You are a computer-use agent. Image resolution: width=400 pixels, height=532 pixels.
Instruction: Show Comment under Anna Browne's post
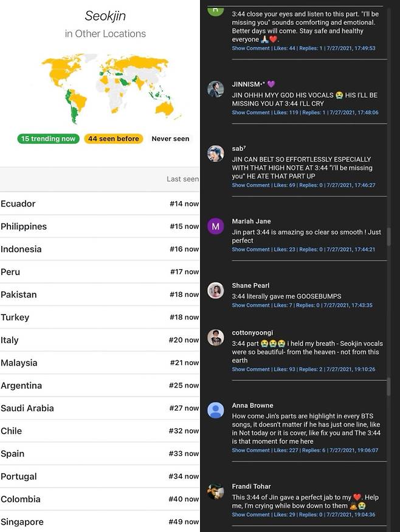[250, 450]
